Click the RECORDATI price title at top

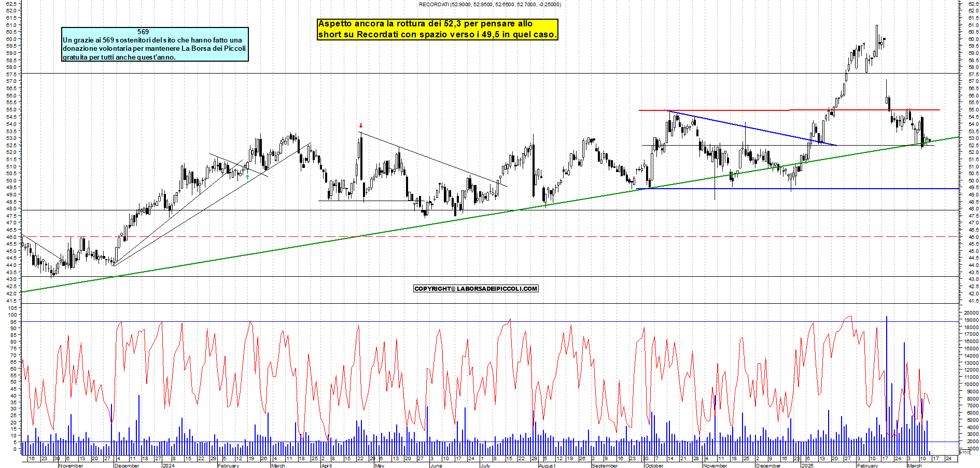tap(489, 5)
